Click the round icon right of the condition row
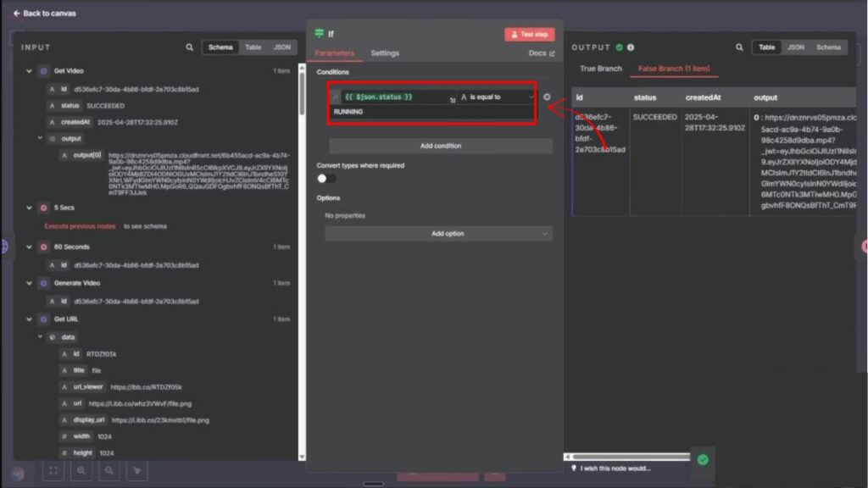Viewport: 868px width, 488px height. tap(547, 97)
